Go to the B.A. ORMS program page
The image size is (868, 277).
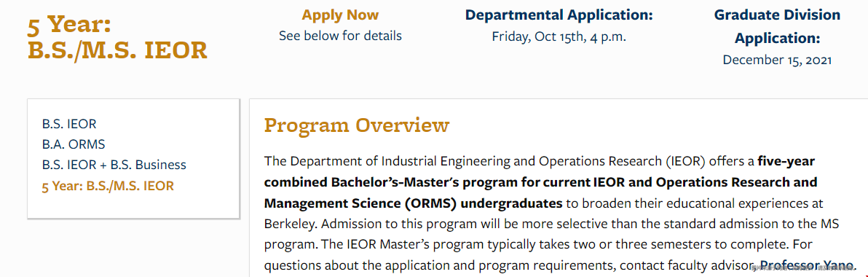point(74,144)
